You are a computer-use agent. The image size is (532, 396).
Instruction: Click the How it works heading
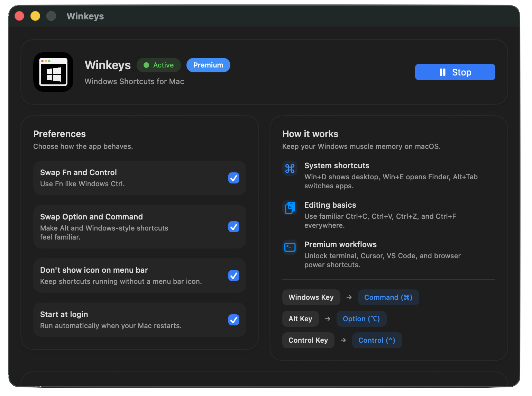tap(310, 134)
